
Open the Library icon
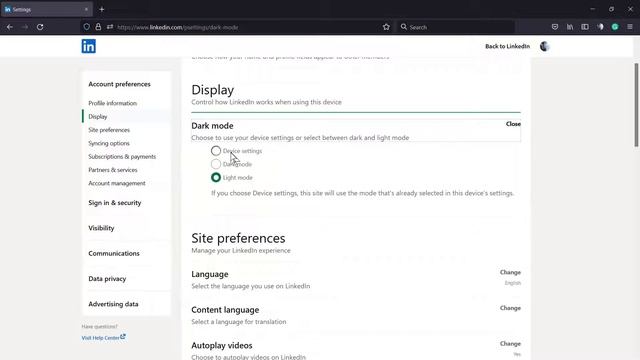point(570,27)
